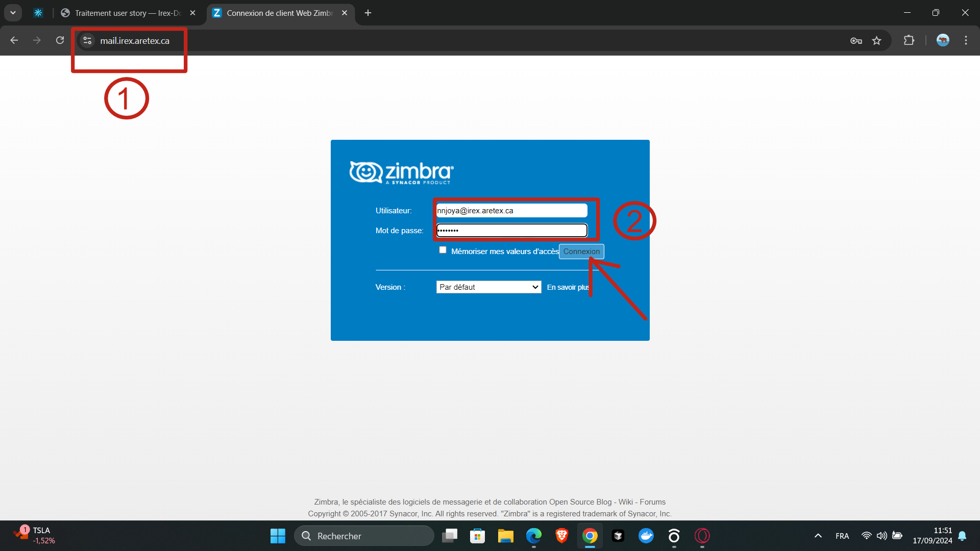
Task: Click the browser forward arrow
Action: click(37, 40)
